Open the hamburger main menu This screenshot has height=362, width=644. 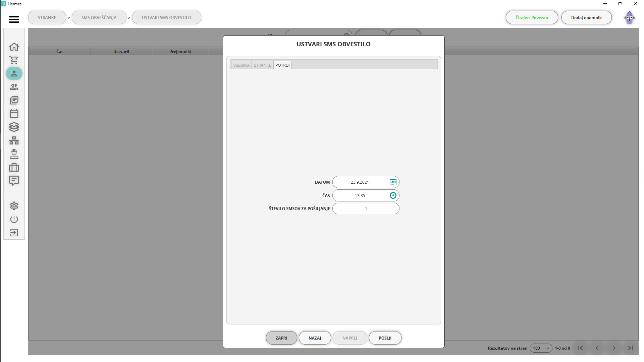14,19
